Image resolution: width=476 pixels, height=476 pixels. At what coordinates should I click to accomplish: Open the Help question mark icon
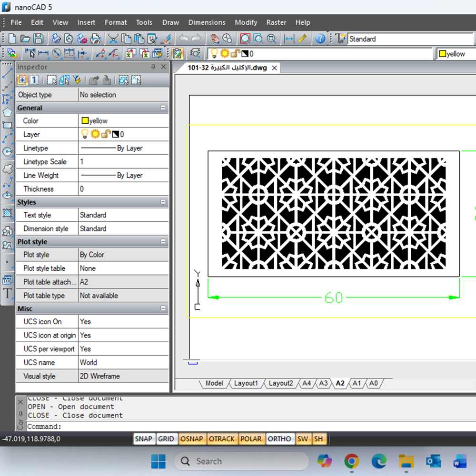[x=320, y=39]
